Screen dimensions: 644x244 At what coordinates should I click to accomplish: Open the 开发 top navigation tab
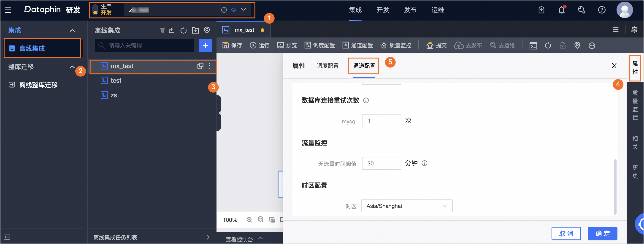[x=383, y=10]
